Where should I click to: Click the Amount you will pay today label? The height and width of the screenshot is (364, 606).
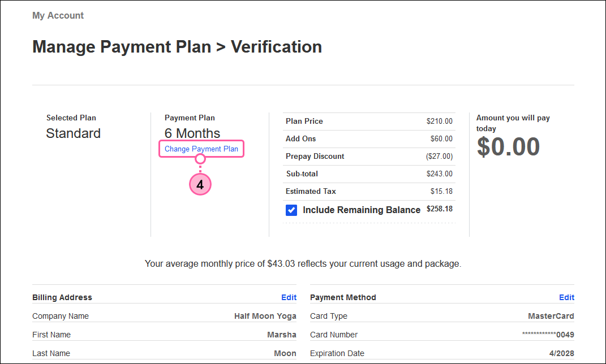(513, 123)
